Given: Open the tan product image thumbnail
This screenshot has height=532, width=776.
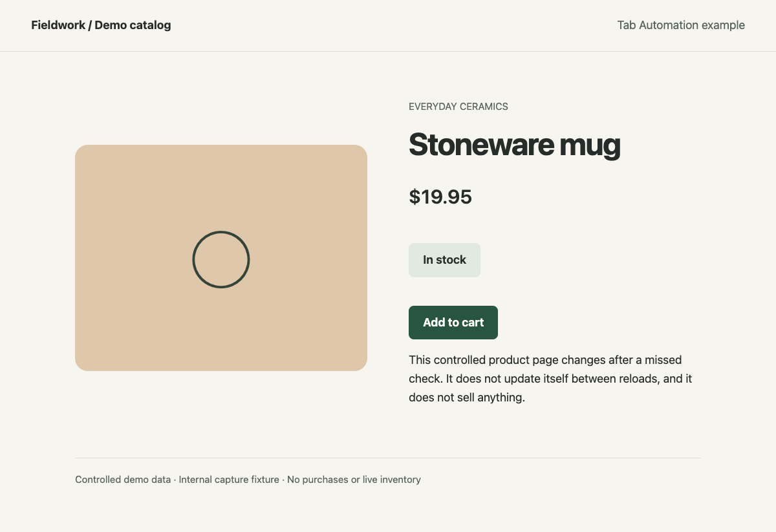Looking at the screenshot, I should click(x=221, y=258).
